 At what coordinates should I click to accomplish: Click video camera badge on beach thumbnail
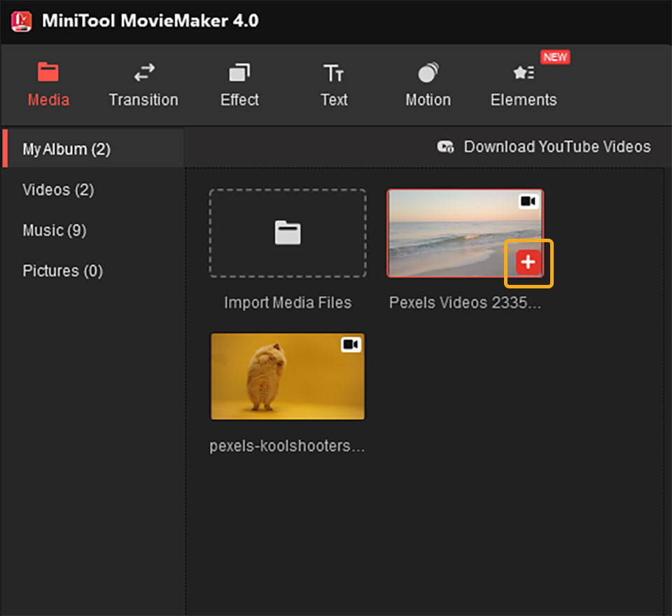click(528, 201)
